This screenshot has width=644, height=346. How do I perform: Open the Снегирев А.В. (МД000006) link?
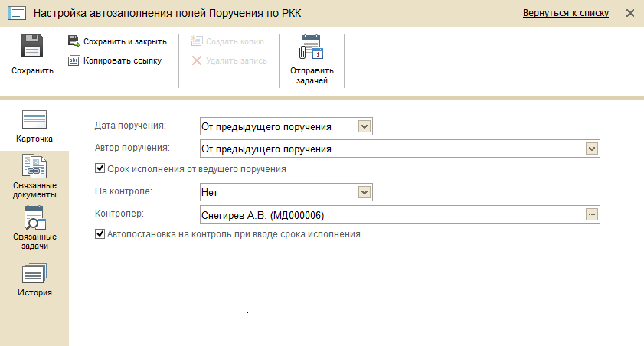pyautogui.click(x=263, y=215)
